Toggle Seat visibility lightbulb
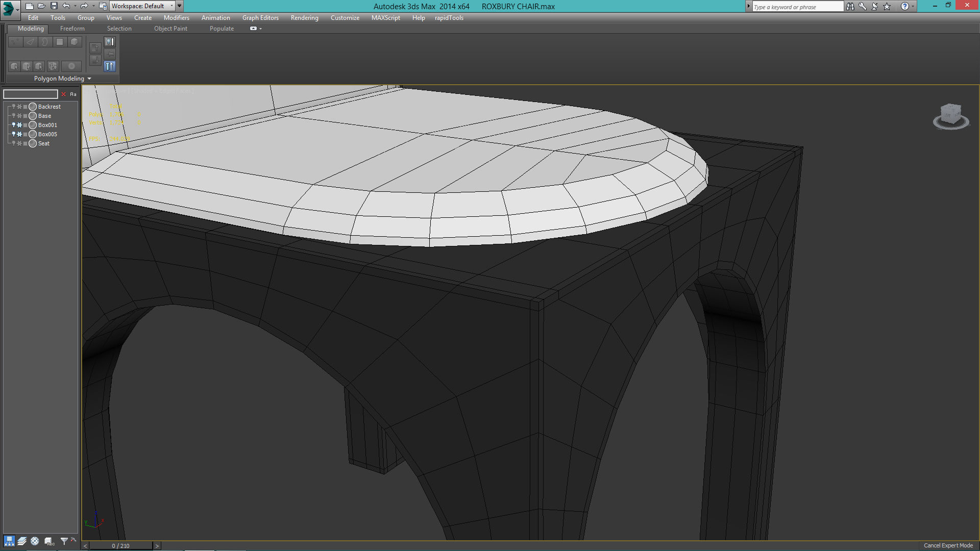980x551 pixels. [x=14, y=143]
